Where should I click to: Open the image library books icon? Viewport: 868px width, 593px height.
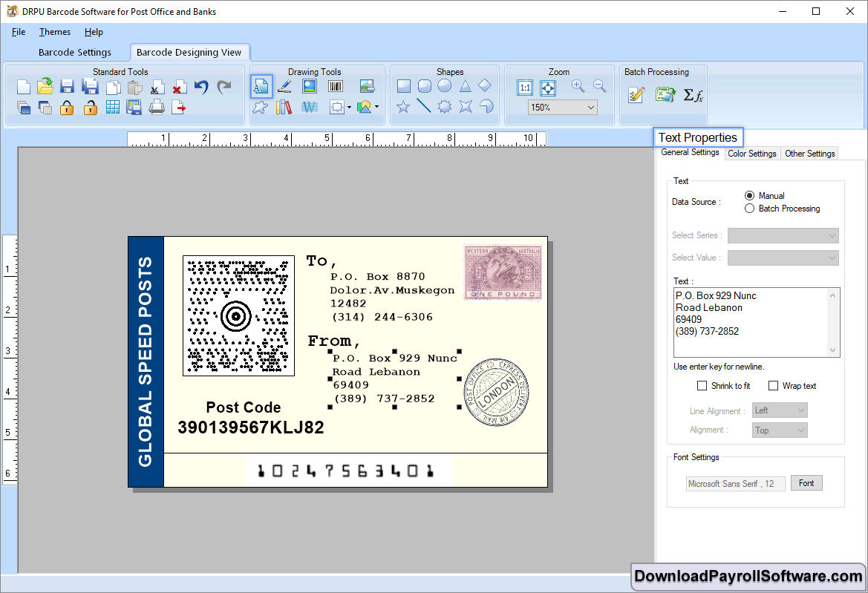click(284, 107)
